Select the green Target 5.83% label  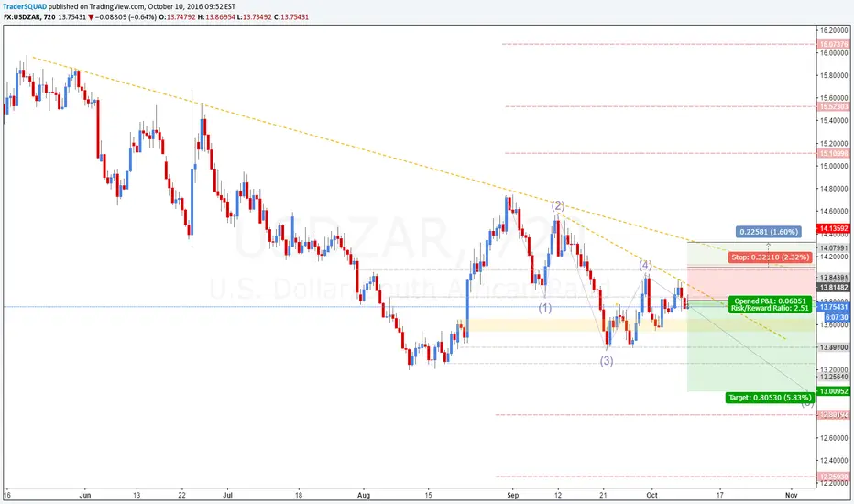point(771,397)
